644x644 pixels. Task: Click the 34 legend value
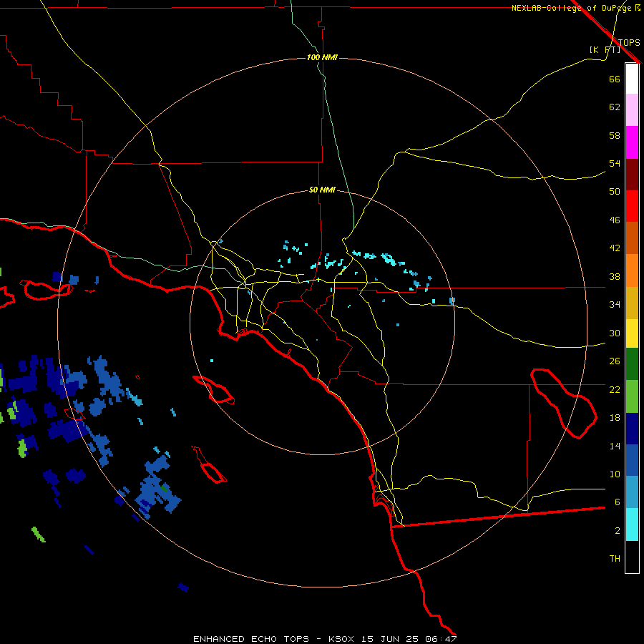[615, 305]
